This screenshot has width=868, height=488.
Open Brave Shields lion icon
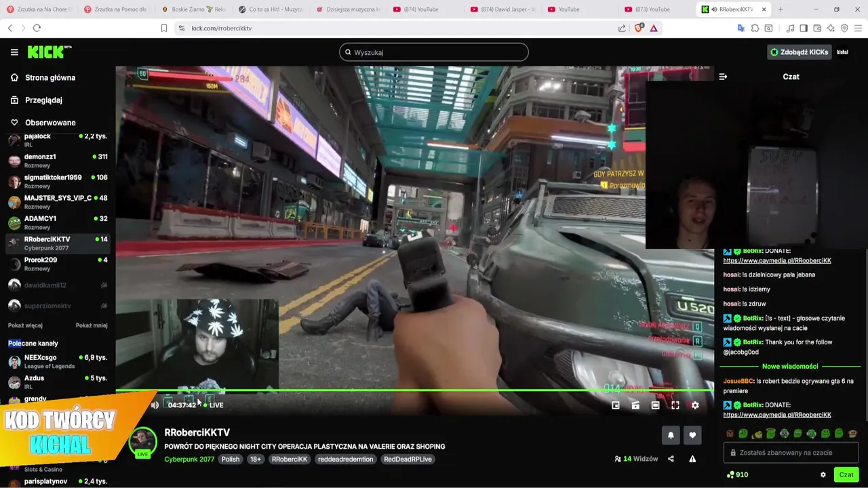(639, 28)
